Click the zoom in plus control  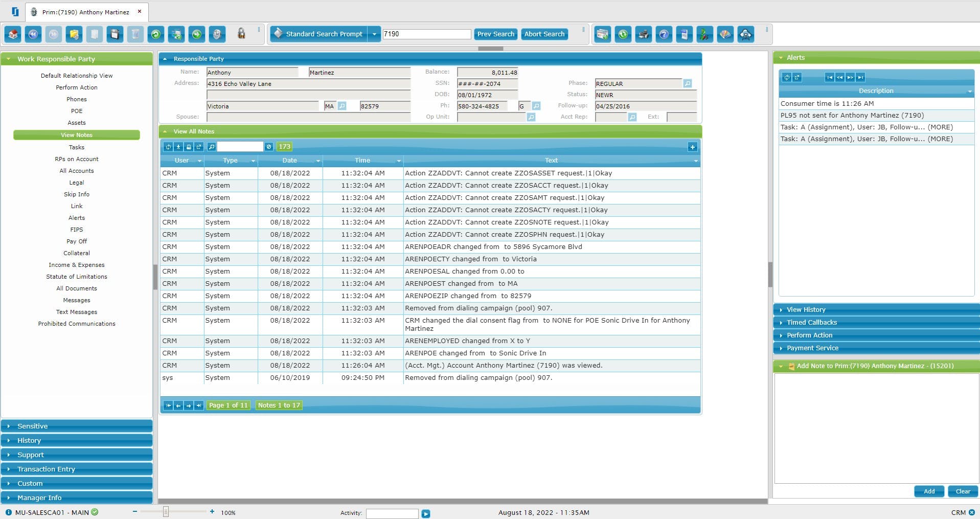pos(212,511)
